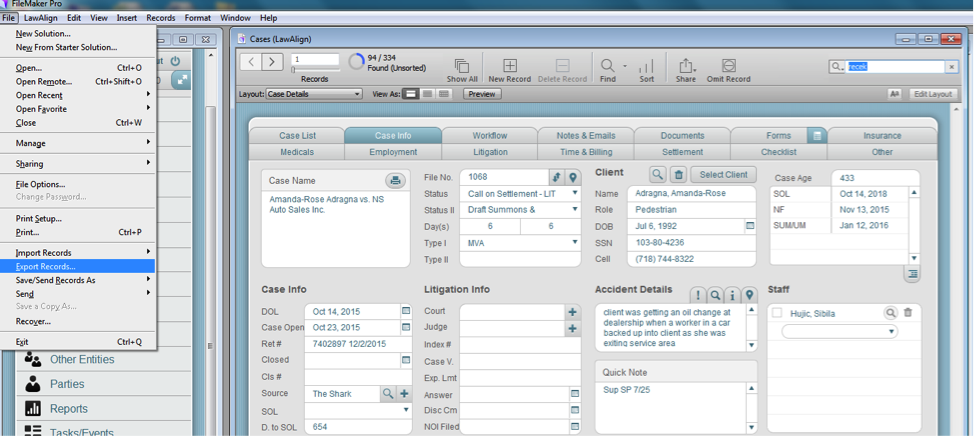This screenshot has width=974, height=436.
Task: Open Layout Case Details dropdown
Action: point(314,94)
